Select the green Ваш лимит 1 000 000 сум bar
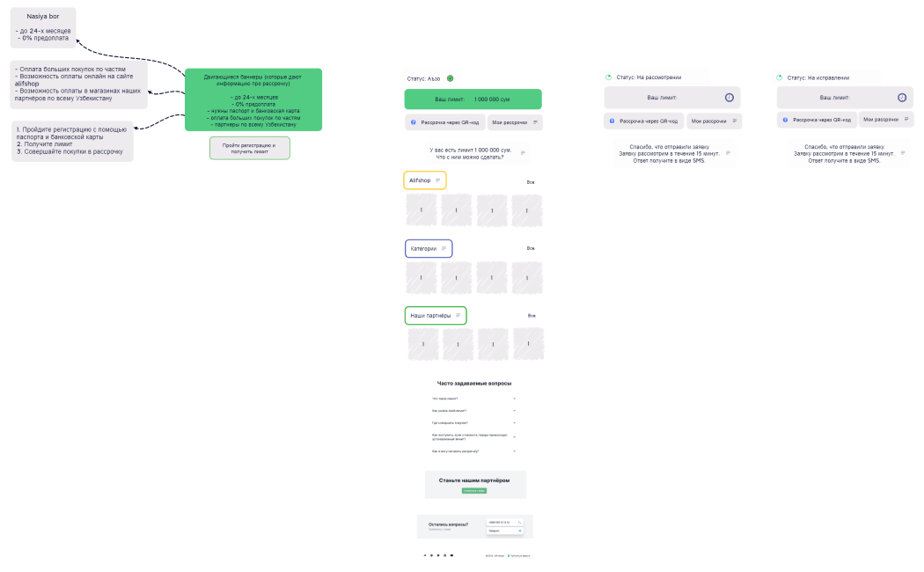Viewport: 924px width, 572px height. tap(473, 99)
